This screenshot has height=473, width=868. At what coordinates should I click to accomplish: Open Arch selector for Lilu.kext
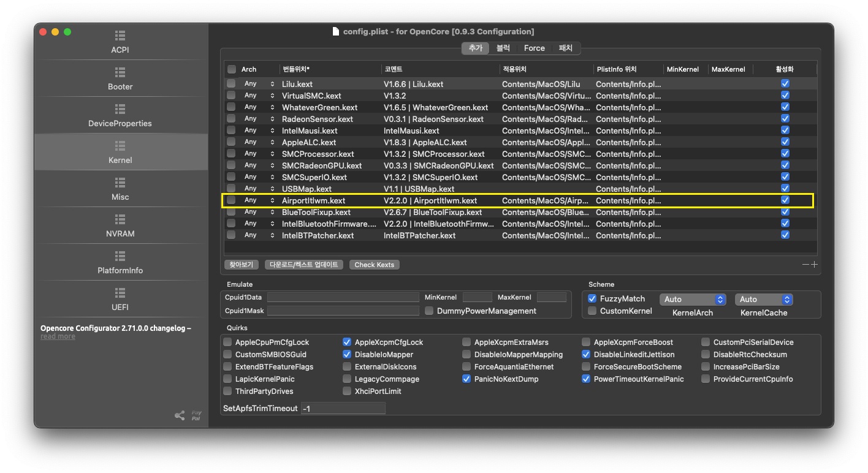(259, 83)
